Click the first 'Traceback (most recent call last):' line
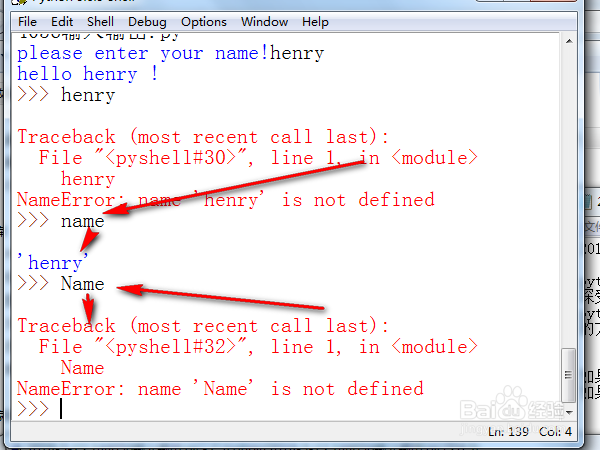 203,137
